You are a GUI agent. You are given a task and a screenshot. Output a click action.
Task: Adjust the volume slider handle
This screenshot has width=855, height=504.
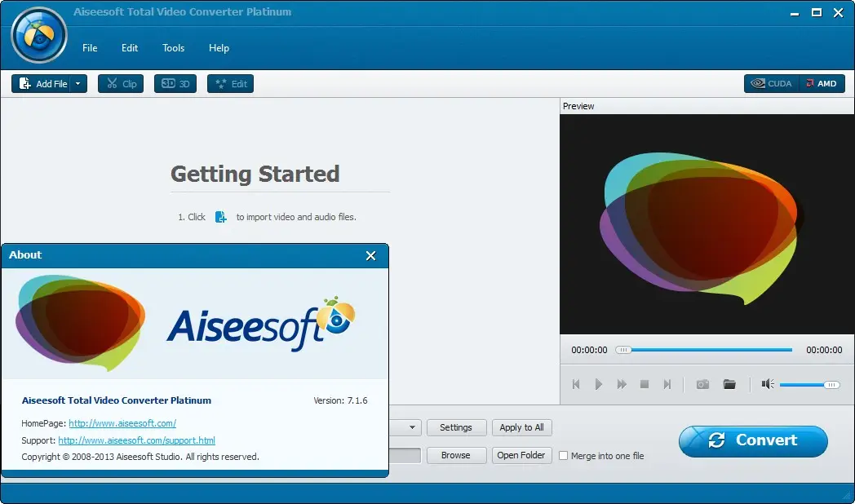[831, 385]
